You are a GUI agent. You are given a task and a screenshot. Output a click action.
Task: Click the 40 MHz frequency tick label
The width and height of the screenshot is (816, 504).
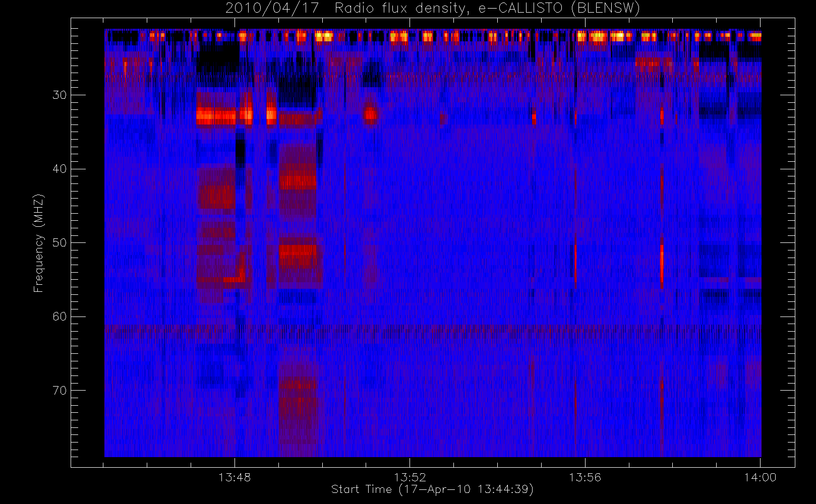[x=60, y=169]
